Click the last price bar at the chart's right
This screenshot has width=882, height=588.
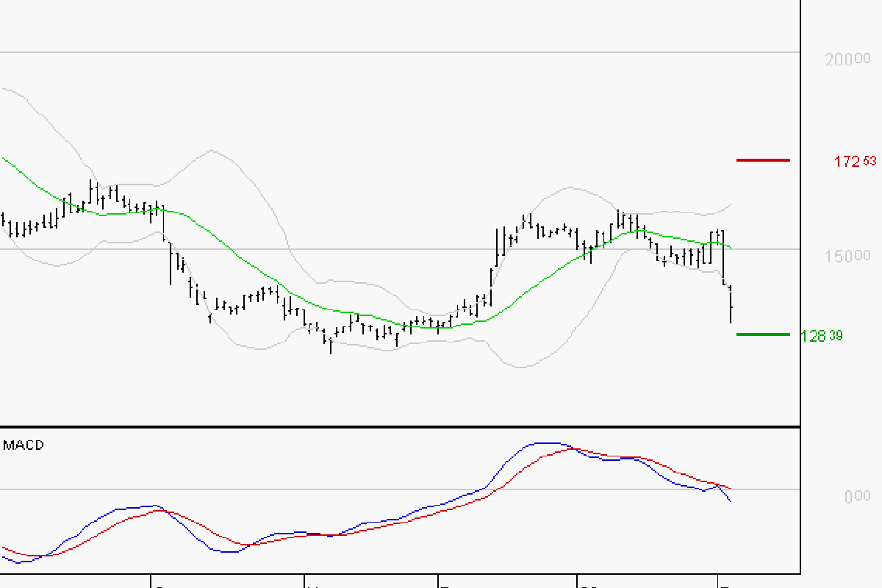click(731, 306)
